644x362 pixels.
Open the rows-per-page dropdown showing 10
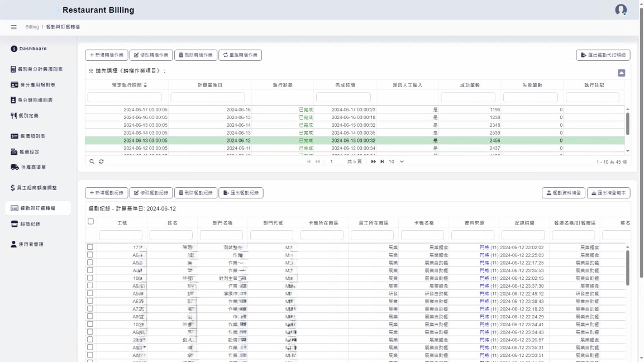(396, 161)
